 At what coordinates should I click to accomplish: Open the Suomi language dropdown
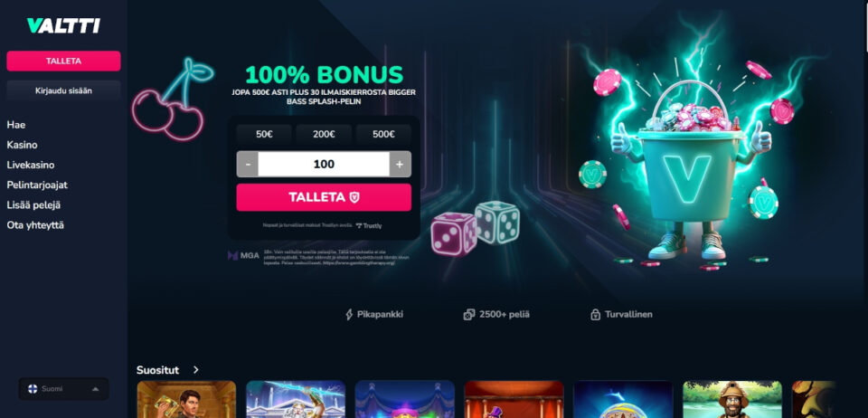(63, 389)
